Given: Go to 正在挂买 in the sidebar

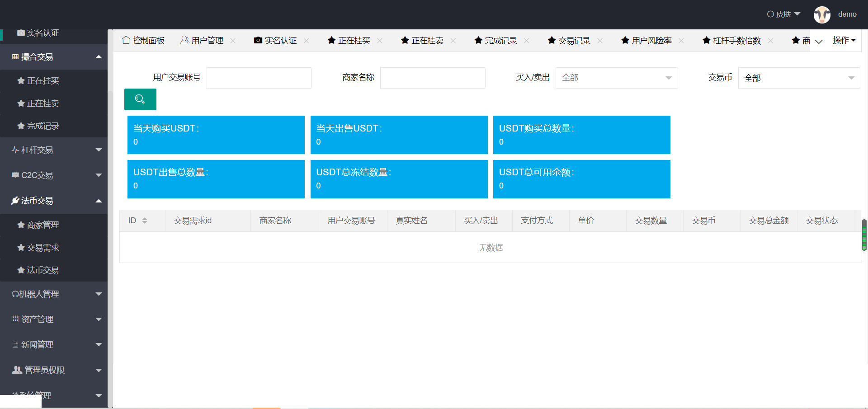Looking at the screenshot, I should coord(43,81).
